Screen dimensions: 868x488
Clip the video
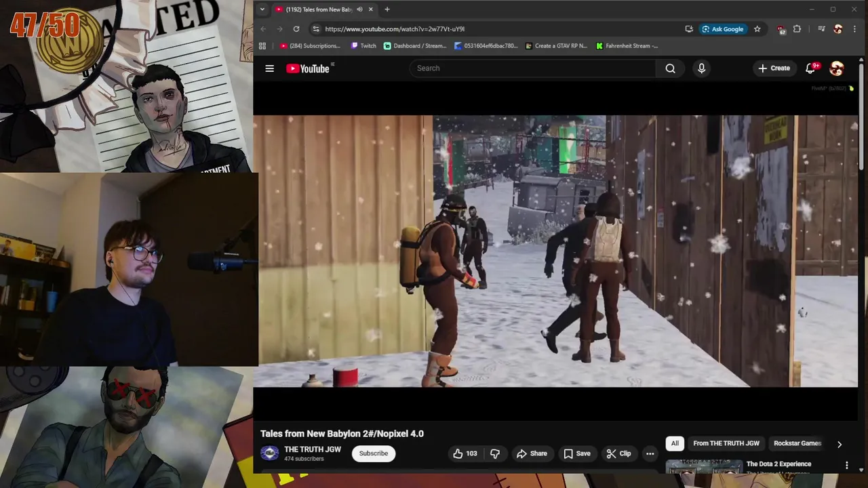(618, 453)
